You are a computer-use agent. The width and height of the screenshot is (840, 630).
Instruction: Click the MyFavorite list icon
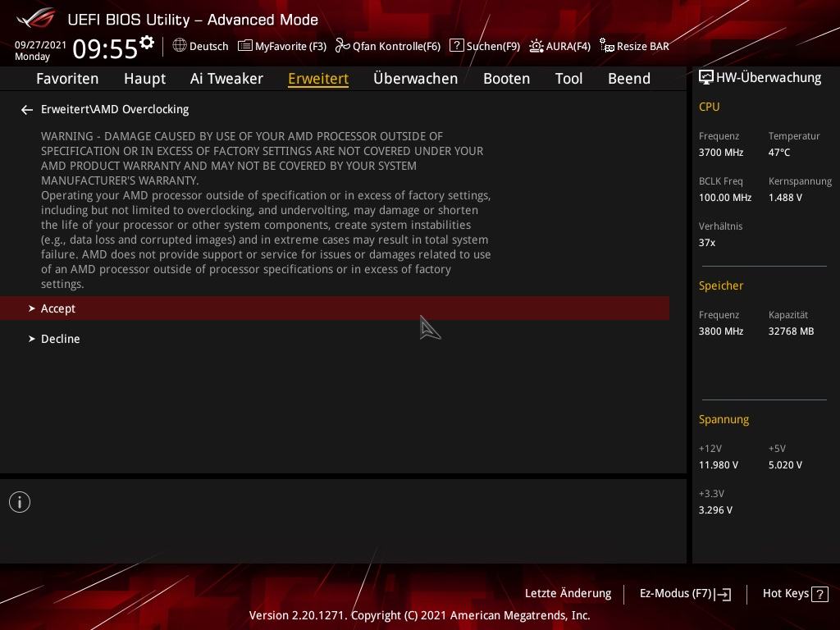(244, 46)
